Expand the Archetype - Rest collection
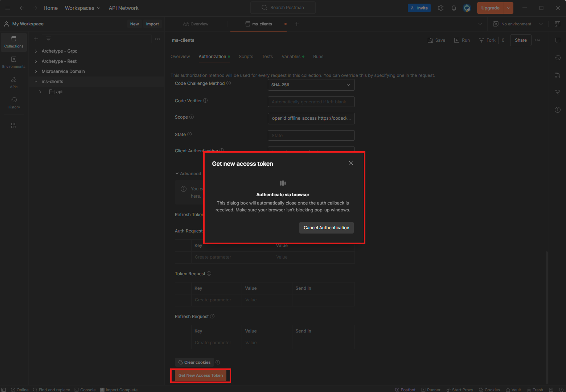This screenshot has height=392, width=566. [36, 61]
